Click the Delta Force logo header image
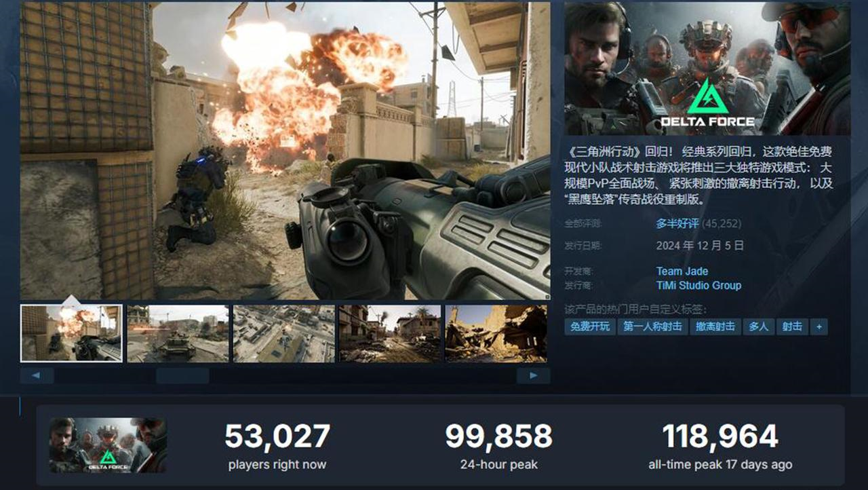This screenshot has height=490, width=868. (x=707, y=69)
